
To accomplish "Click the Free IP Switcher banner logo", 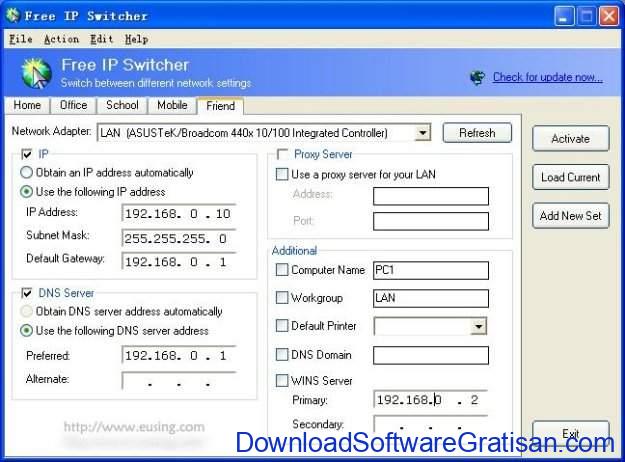I will pyautogui.click(x=36, y=73).
